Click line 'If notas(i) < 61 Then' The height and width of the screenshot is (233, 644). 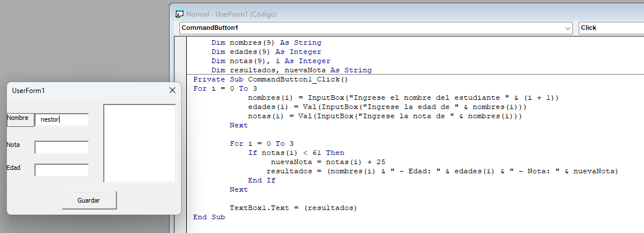[x=296, y=153]
